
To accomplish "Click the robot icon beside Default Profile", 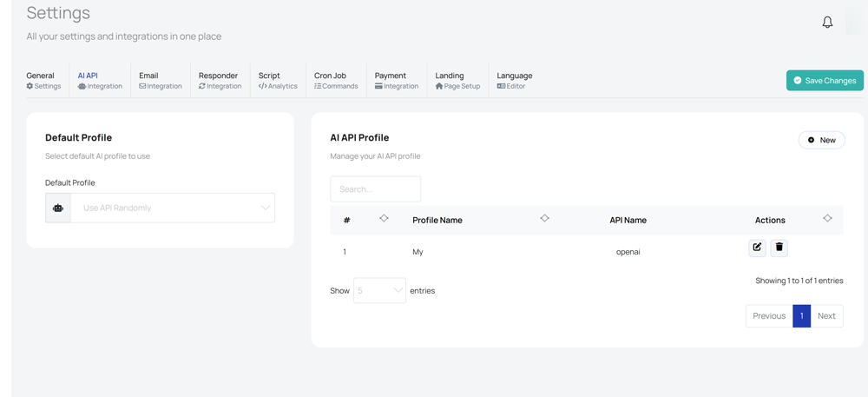I will coord(58,208).
